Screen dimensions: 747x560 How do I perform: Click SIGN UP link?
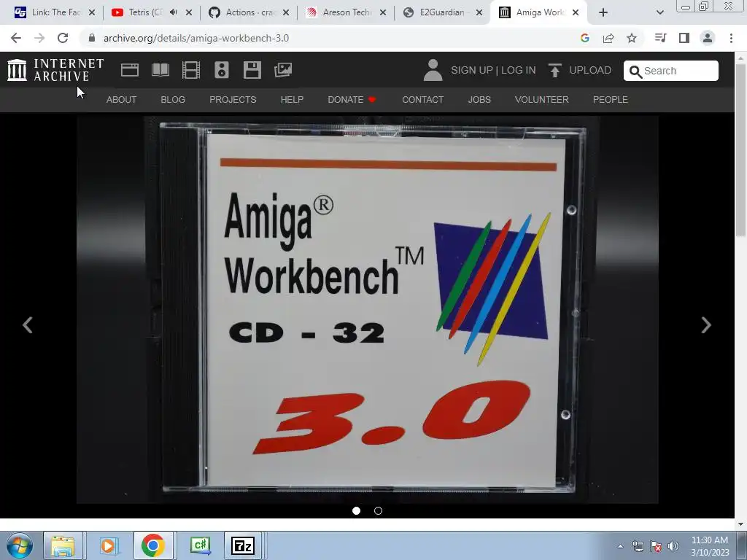(472, 70)
